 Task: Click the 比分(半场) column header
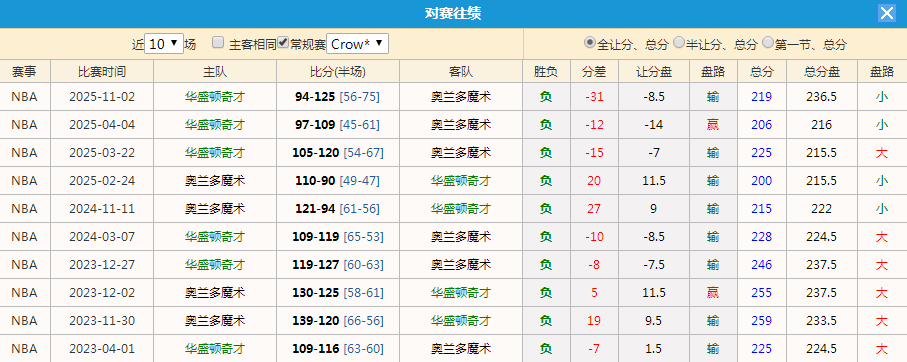(x=338, y=72)
